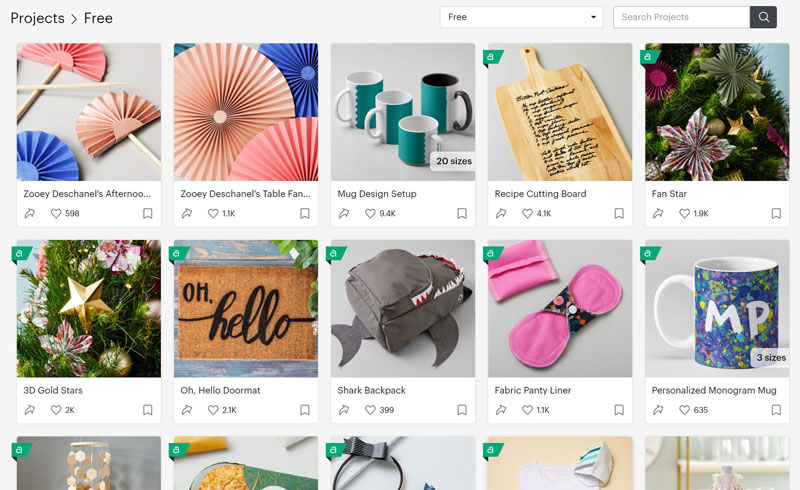Like the Zooey Deschanel's Table Fan project
This screenshot has width=800, height=490.
pyautogui.click(x=213, y=213)
